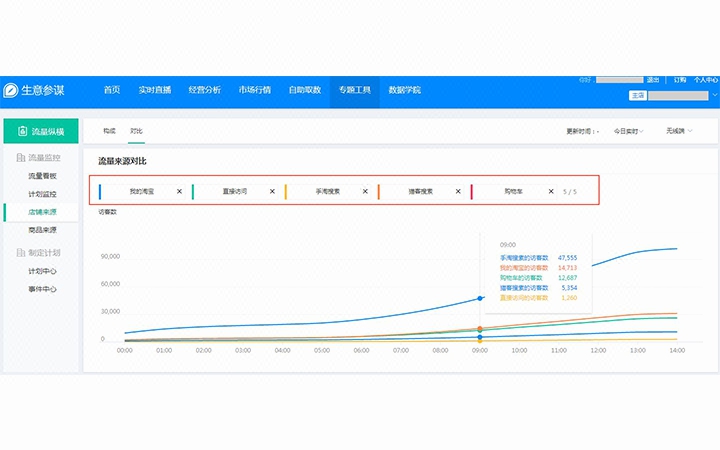Click the 流量来源对比 heading
This screenshot has height=450, width=720.
pos(122,161)
